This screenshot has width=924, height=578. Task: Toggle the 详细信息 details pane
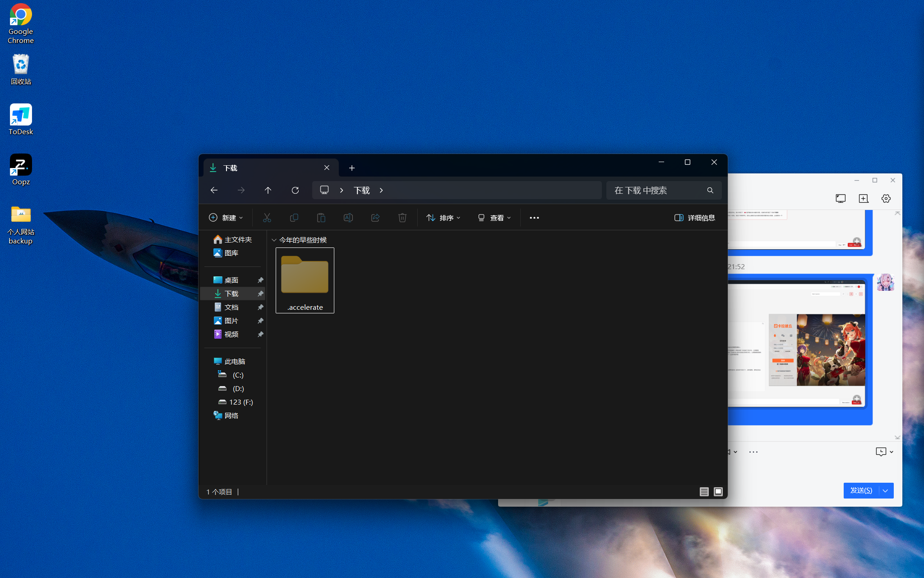tap(695, 218)
